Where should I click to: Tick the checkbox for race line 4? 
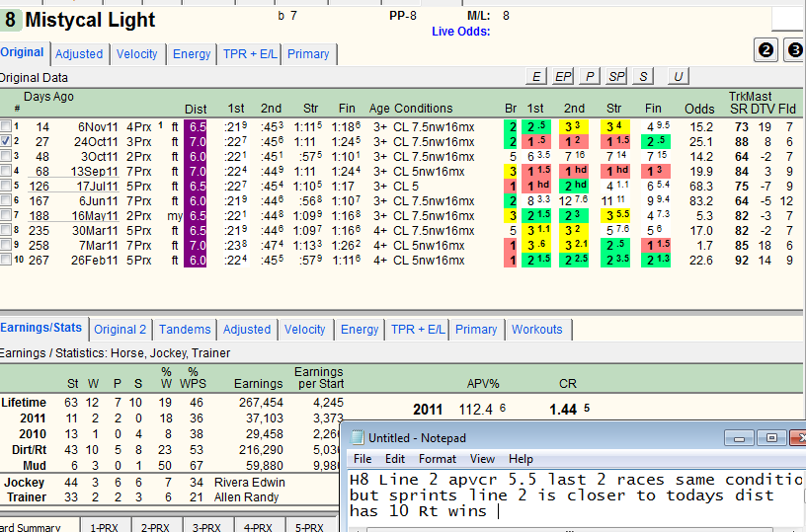click(x=5, y=171)
